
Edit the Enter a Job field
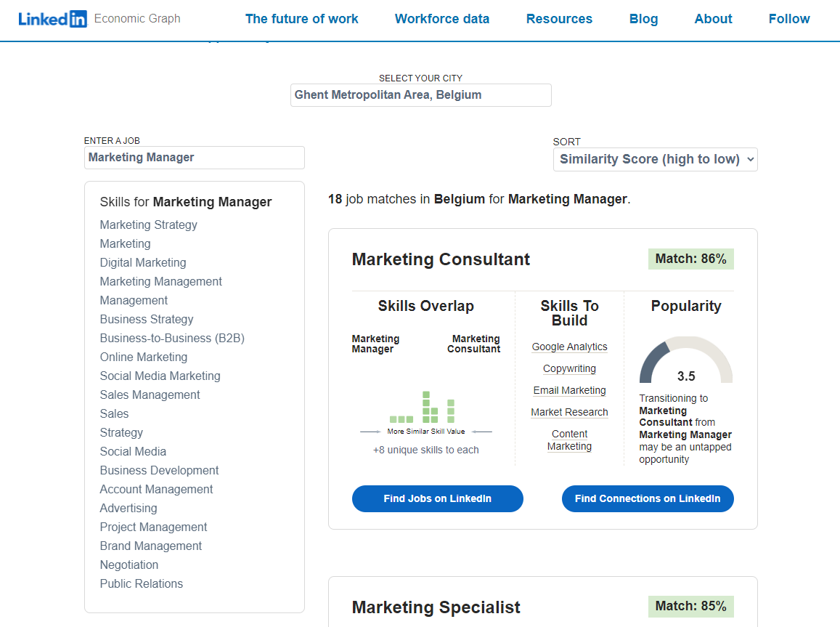(195, 158)
